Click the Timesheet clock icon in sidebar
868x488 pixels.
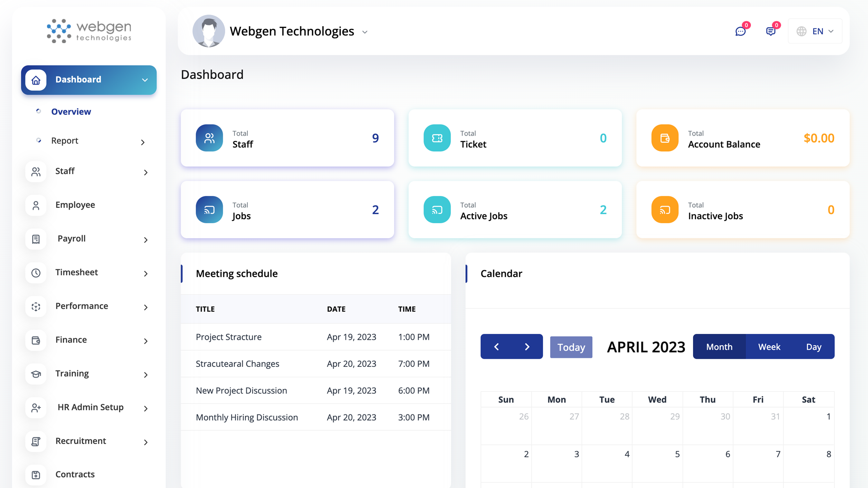click(36, 273)
